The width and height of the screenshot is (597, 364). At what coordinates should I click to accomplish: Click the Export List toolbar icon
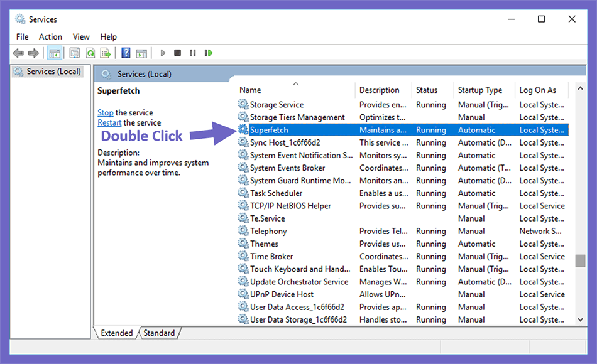click(x=106, y=53)
